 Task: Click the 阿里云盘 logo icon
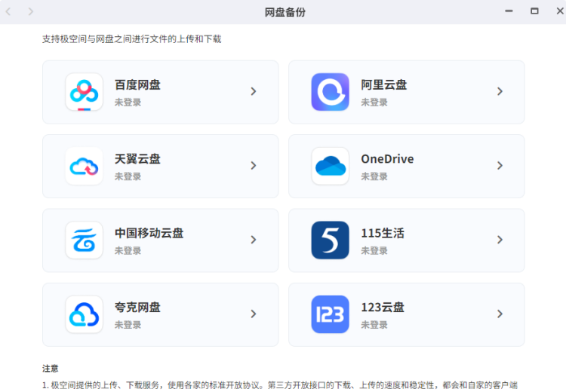tap(330, 92)
